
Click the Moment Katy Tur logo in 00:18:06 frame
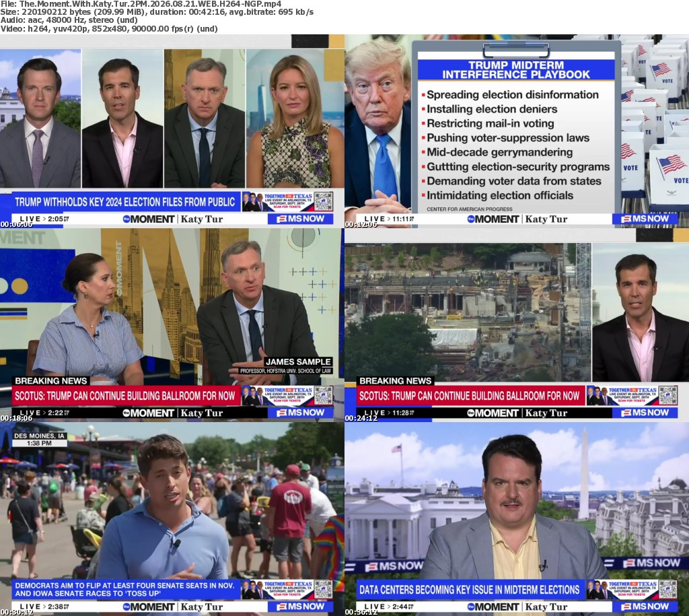[173, 413]
